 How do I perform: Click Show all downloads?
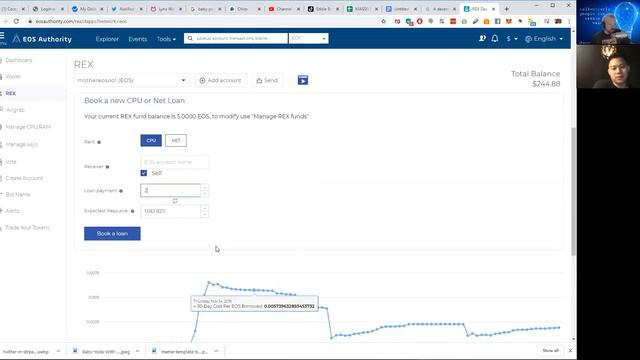(x=550, y=351)
